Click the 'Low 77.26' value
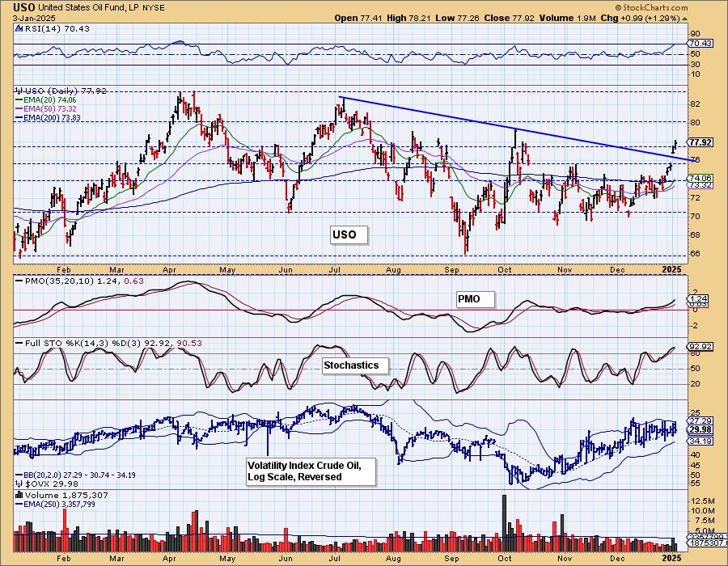 point(459,18)
